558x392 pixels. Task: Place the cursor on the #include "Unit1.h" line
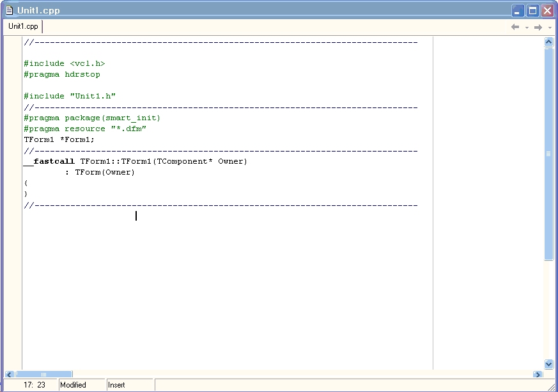tap(70, 96)
